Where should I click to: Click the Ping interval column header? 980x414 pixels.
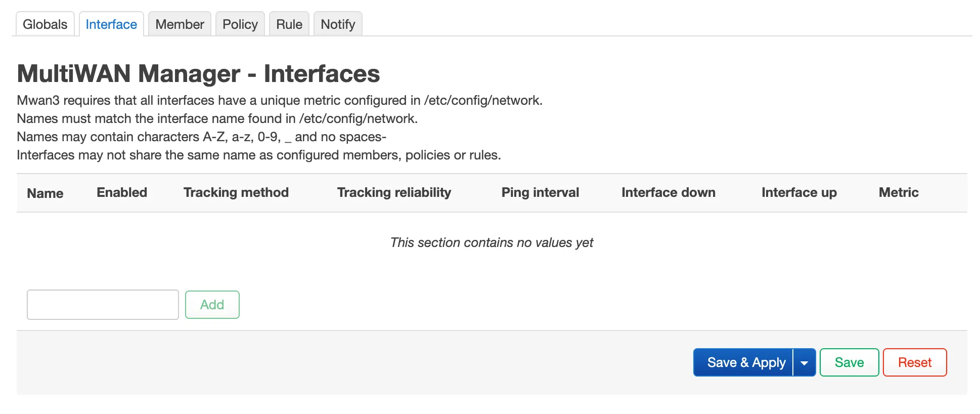click(x=540, y=192)
